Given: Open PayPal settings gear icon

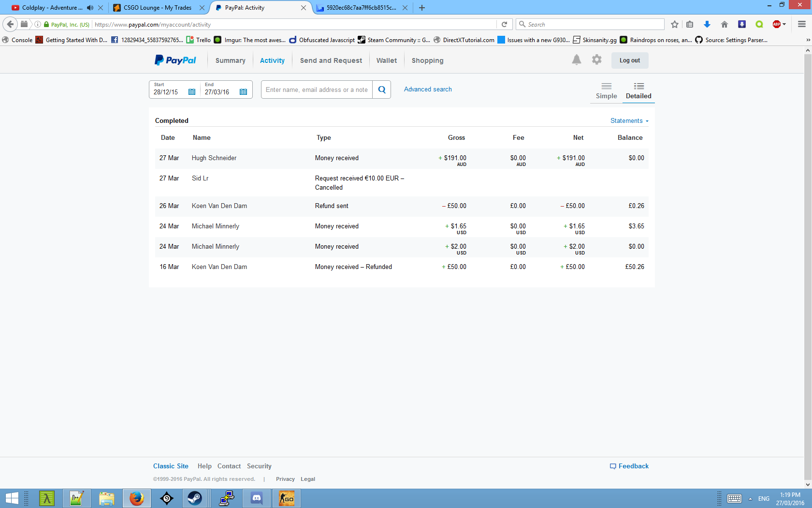Looking at the screenshot, I should pos(597,60).
